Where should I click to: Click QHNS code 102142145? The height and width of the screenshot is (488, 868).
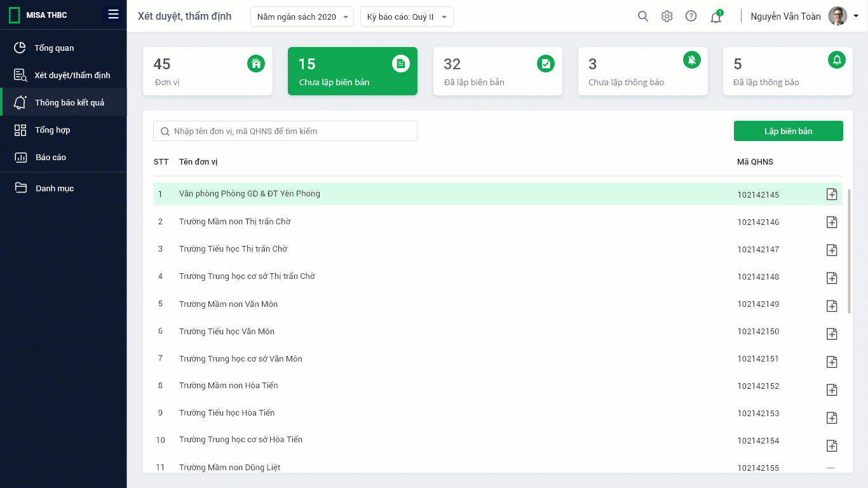click(758, 195)
